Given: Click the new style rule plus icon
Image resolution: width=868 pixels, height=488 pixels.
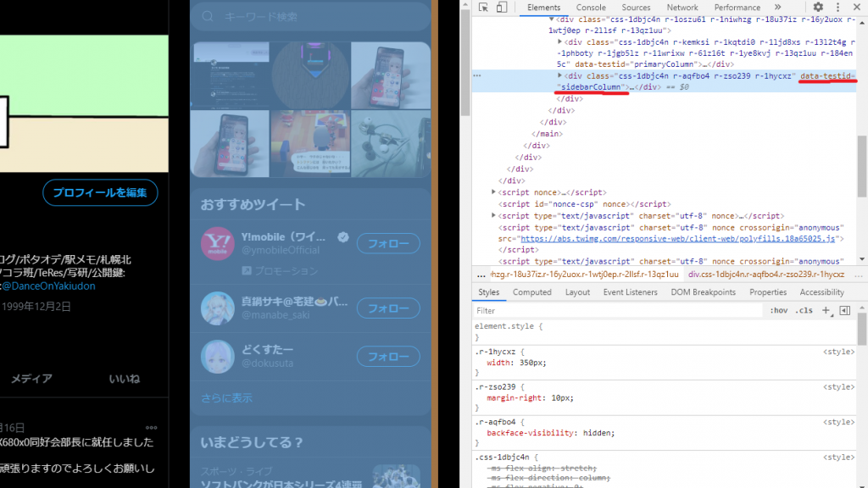Looking at the screenshot, I should 826,311.
